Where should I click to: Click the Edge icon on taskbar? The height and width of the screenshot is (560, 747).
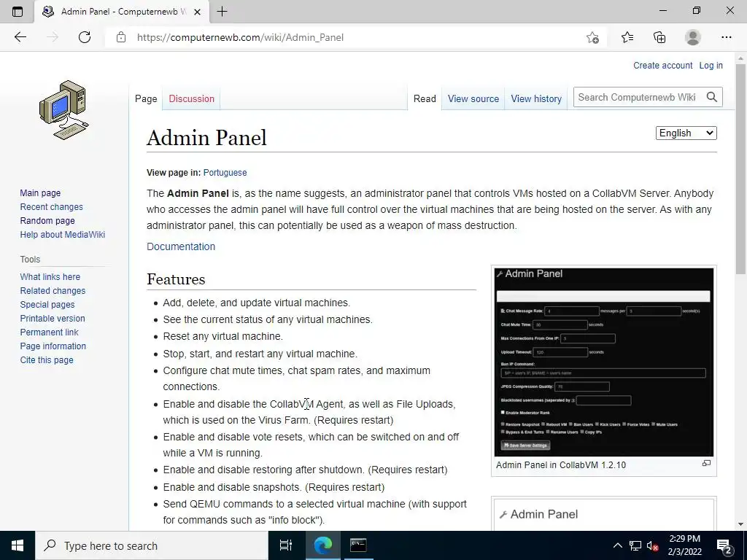[x=322, y=545]
